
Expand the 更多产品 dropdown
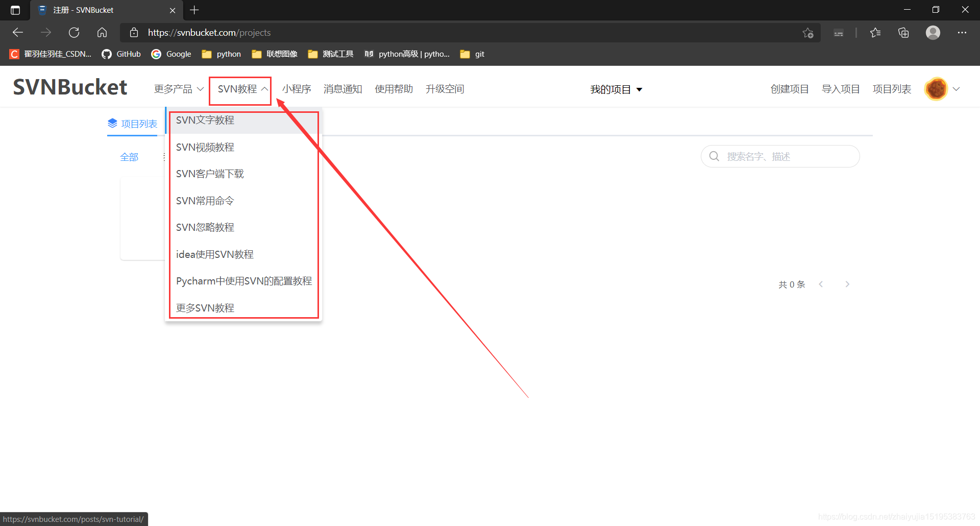pyautogui.click(x=178, y=89)
